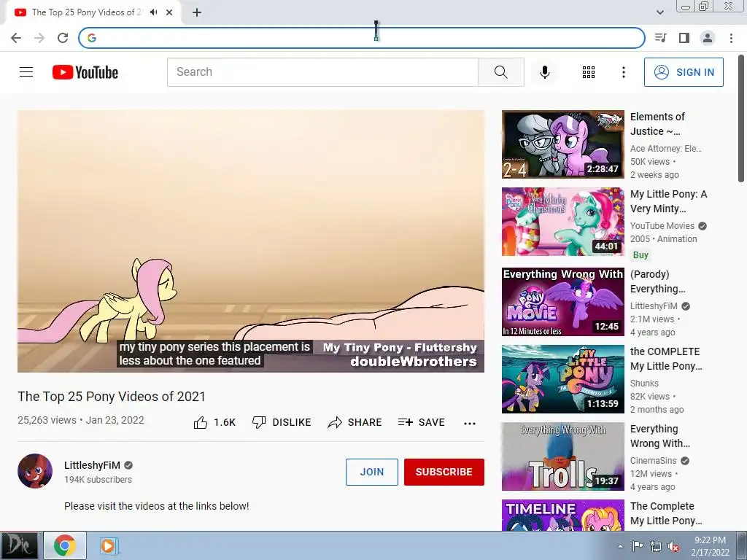Open the YouTube apps grid icon
Image resolution: width=747 pixels, height=560 pixels.
pos(589,72)
